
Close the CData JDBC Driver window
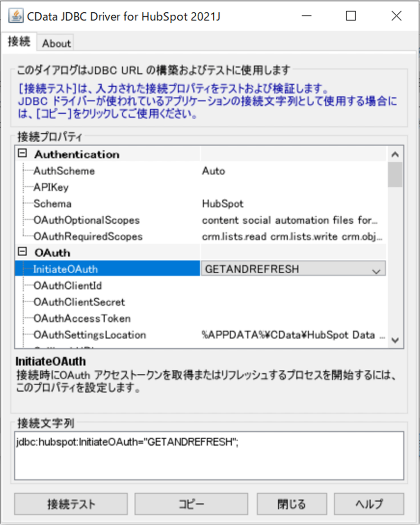pos(397,16)
